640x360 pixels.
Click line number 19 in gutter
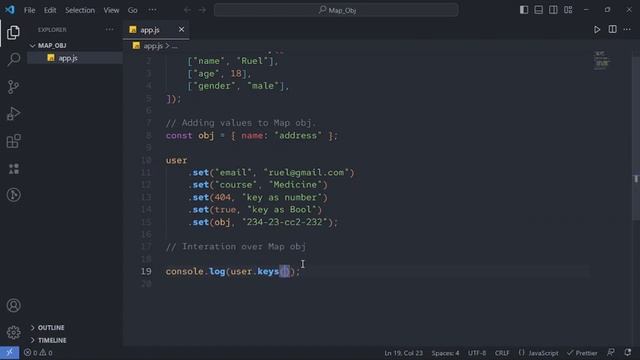146,271
